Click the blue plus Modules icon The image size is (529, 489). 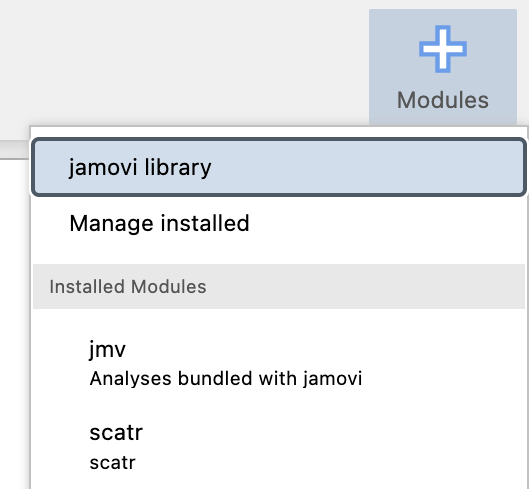(x=443, y=49)
